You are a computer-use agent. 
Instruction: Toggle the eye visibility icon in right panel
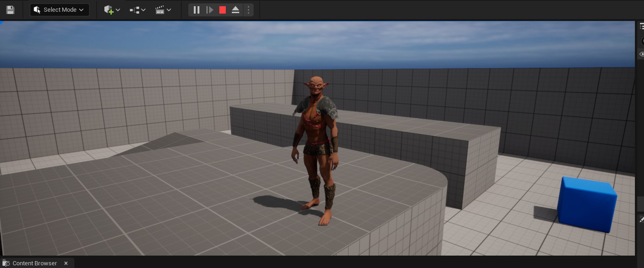pos(641,54)
